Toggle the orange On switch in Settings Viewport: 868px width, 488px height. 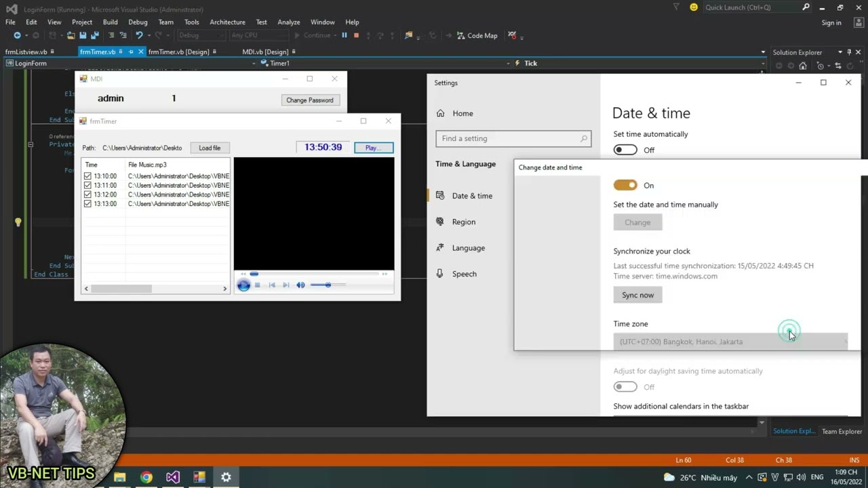625,185
